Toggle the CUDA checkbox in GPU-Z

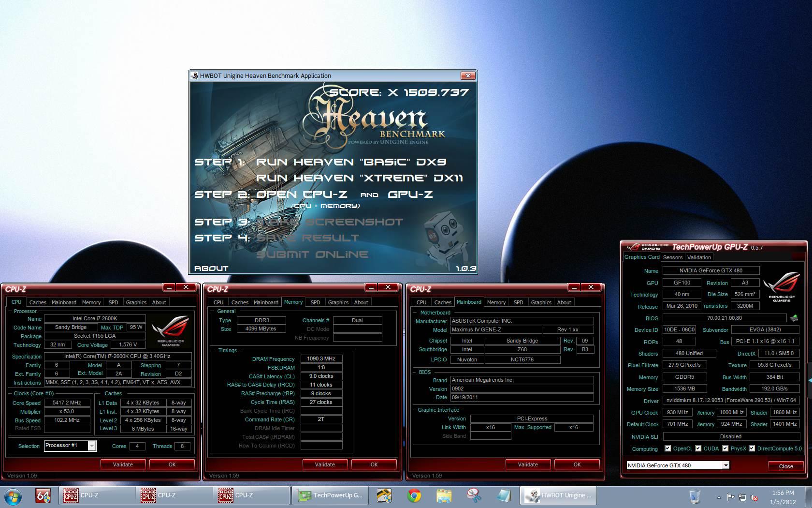[698, 448]
